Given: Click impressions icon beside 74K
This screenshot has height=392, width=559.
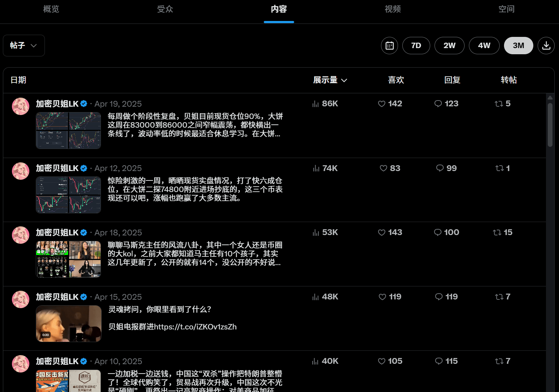Looking at the screenshot, I should (316, 168).
